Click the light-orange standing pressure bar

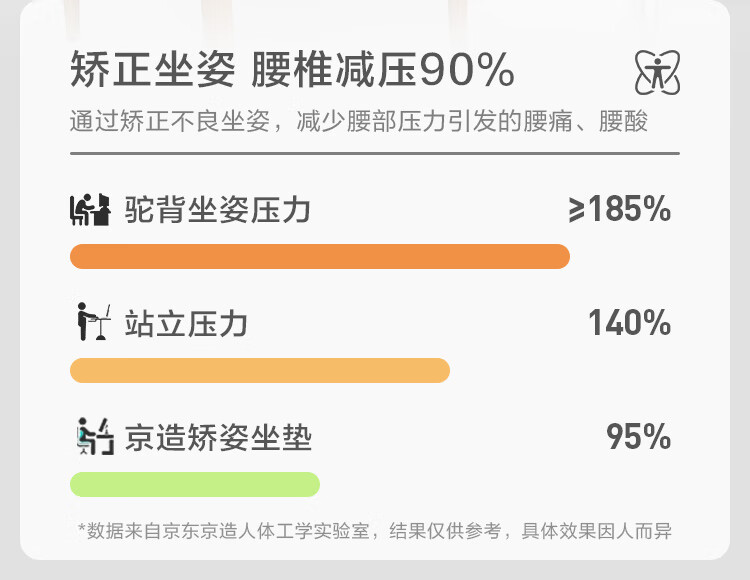coord(260,370)
